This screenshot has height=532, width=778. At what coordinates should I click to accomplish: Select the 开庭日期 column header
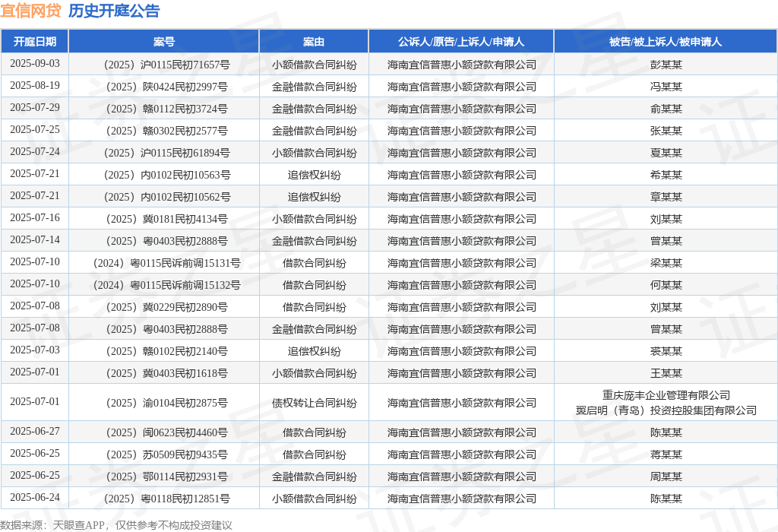pos(35,42)
